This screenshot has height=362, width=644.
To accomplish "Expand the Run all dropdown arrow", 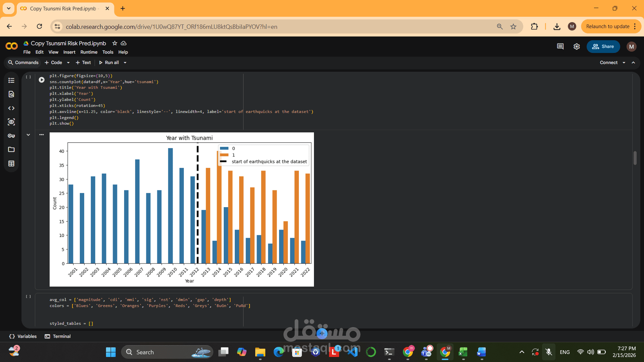I will point(125,63).
